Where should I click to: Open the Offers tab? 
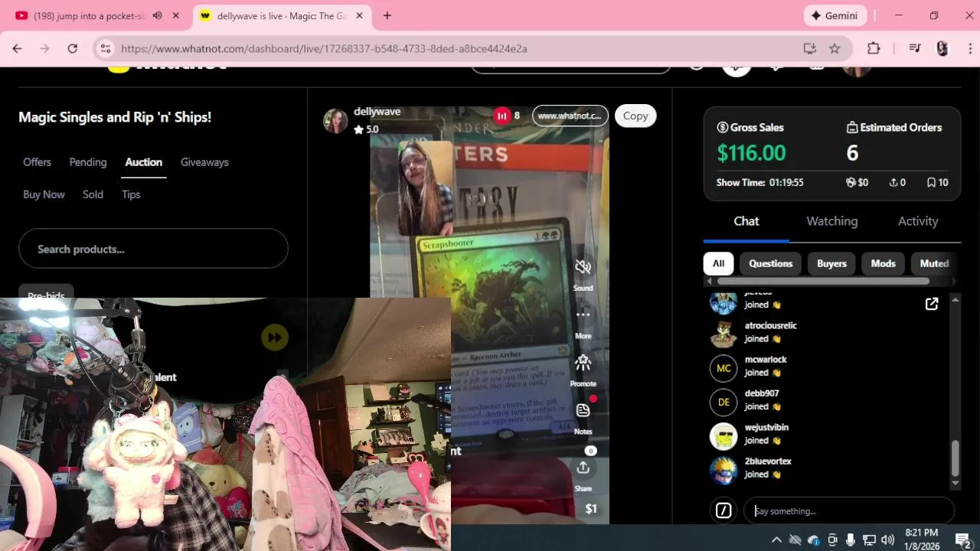click(37, 162)
